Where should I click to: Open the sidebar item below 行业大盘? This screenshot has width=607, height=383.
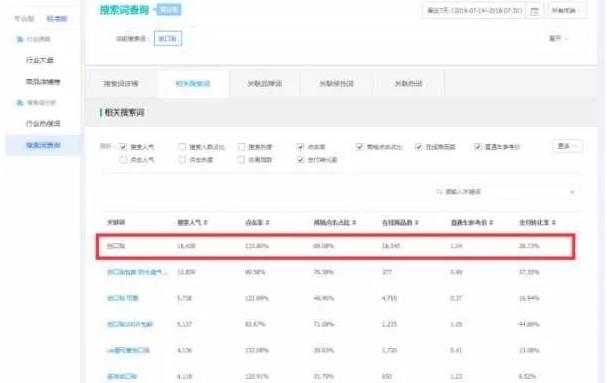click(43, 82)
